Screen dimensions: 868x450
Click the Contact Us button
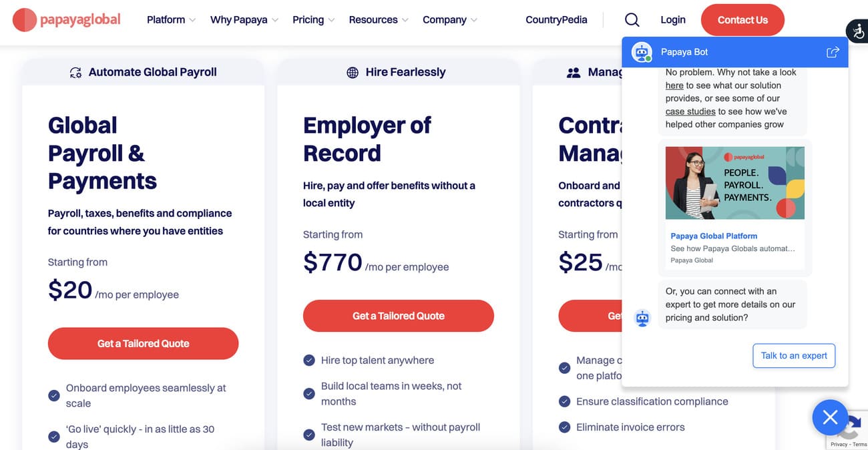742,20
